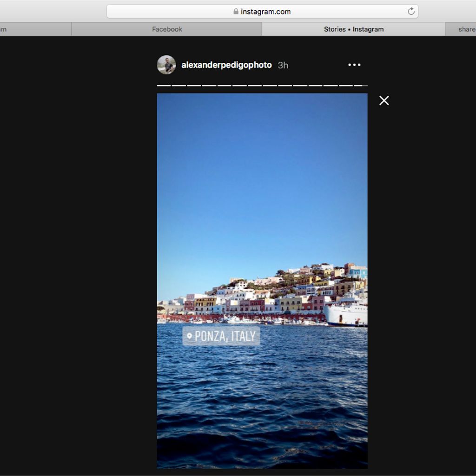
Task: Click the blue sky area of story
Action: (262, 177)
